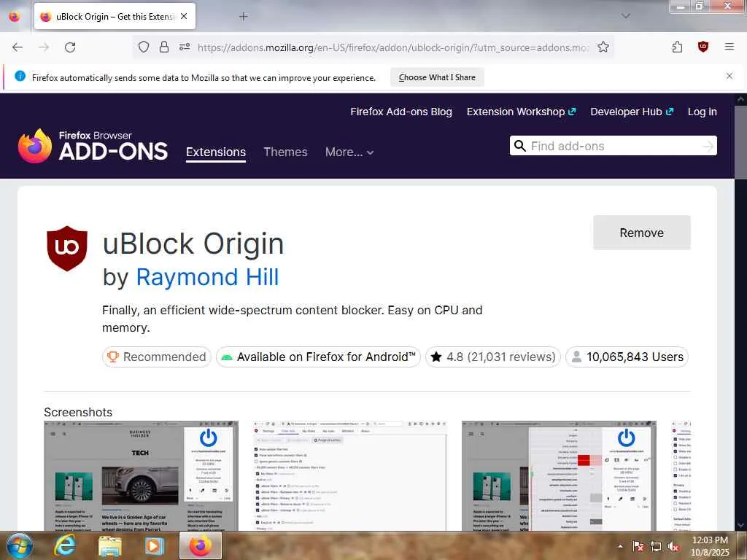Image resolution: width=747 pixels, height=560 pixels.
Task: Open the Raymond Hill author link
Action: (x=207, y=277)
